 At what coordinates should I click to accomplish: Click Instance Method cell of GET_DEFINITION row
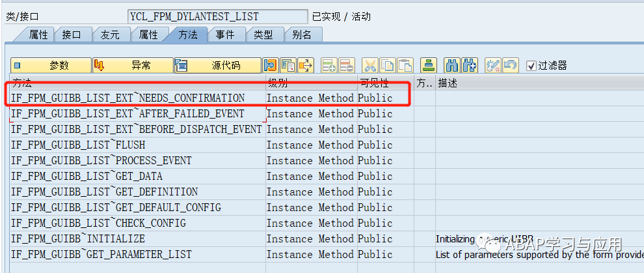tap(310, 192)
